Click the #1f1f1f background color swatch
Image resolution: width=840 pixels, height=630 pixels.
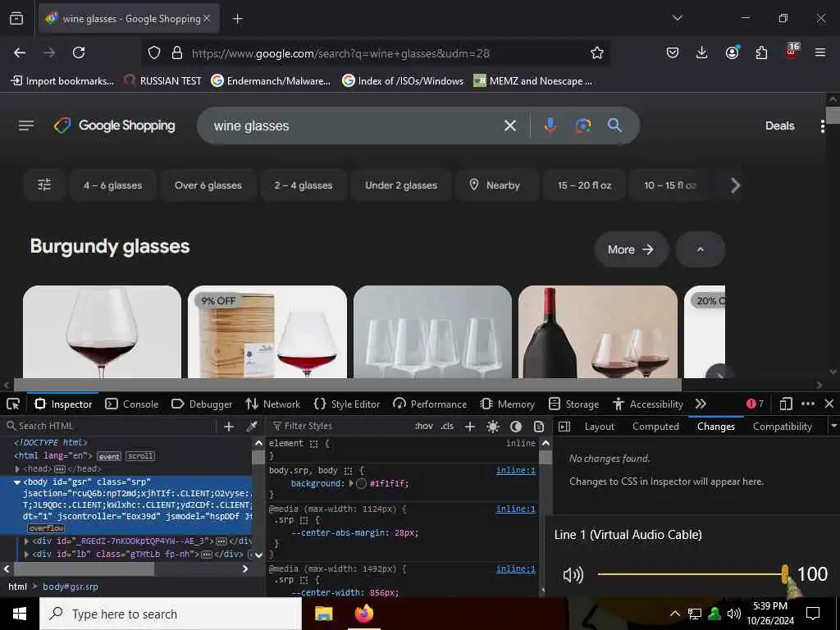(361, 484)
